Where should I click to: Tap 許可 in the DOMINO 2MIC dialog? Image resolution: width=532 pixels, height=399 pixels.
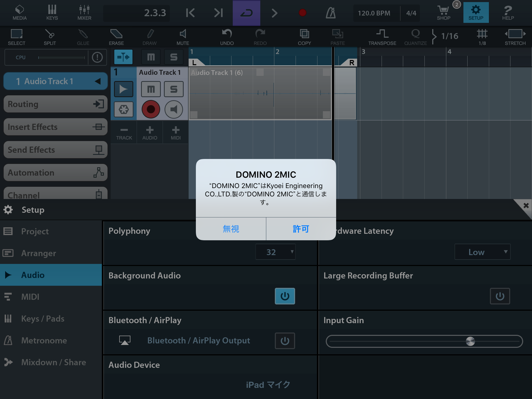[x=301, y=229]
